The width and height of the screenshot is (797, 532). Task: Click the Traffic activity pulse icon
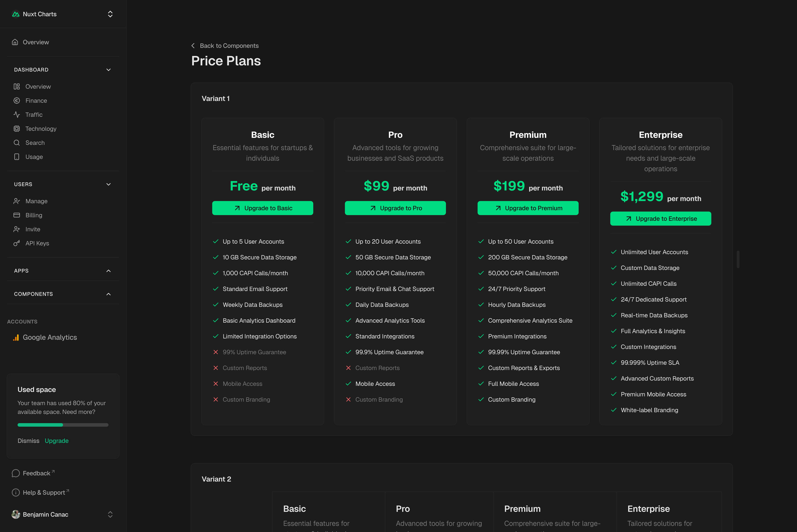[16, 115]
